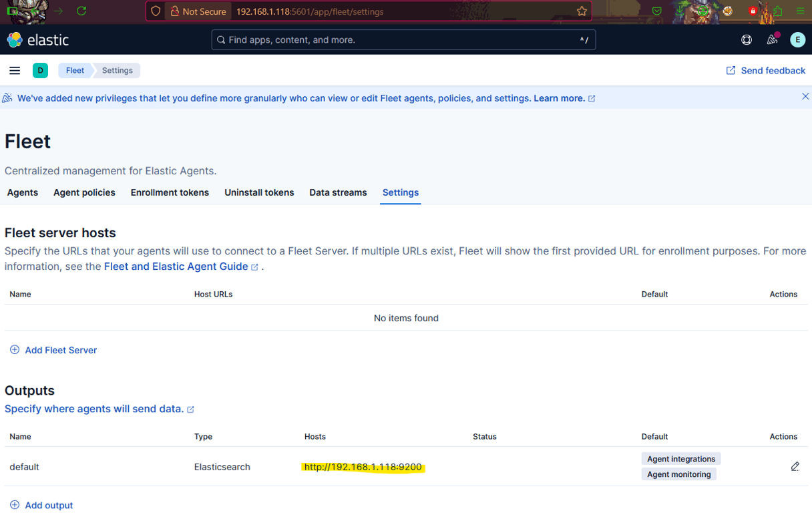Open the user avatar E menu
The image size is (812, 513).
(797, 40)
